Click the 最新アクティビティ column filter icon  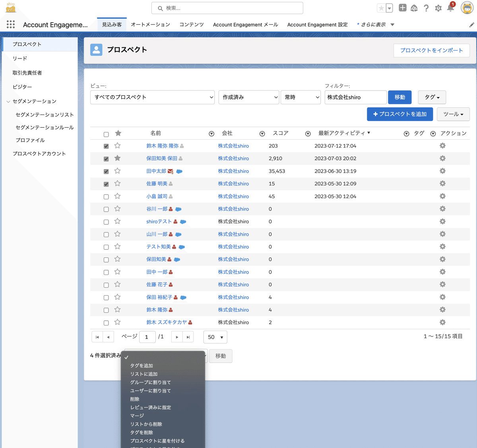coord(406,134)
